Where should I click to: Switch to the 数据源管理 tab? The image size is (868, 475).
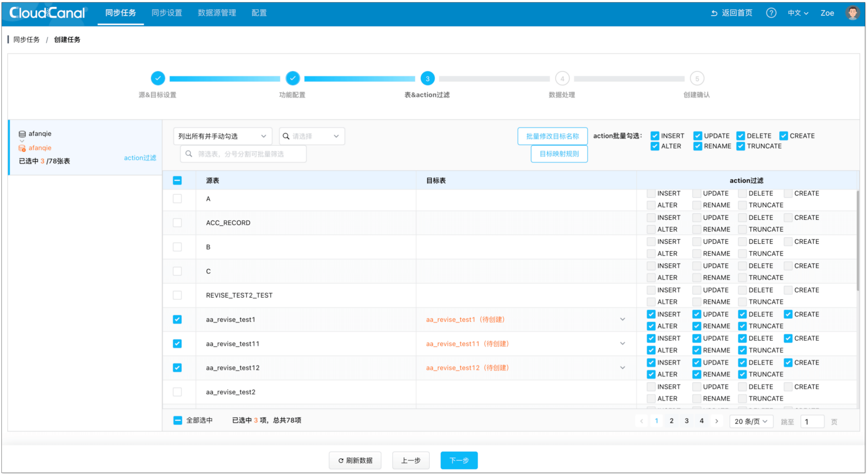coord(217,13)
